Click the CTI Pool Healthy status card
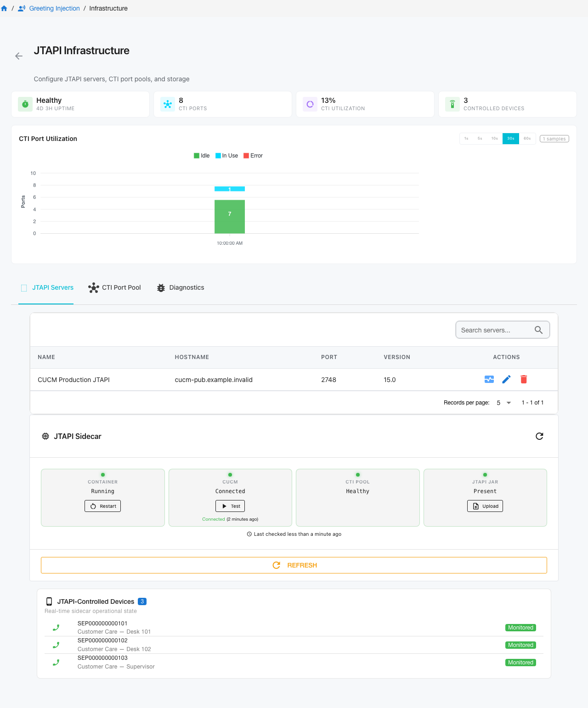Screen dimensions: 588x708 tap(358, 498)
